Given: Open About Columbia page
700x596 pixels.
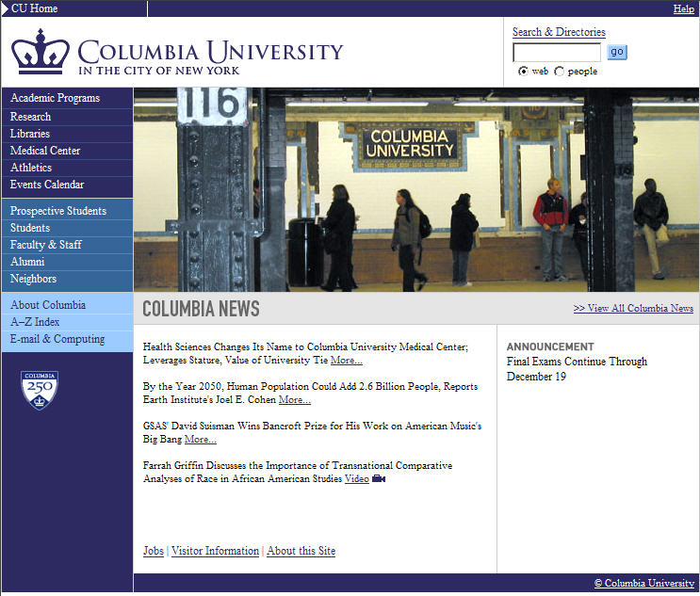Looking at the screenshot, I should coord(48,305).
